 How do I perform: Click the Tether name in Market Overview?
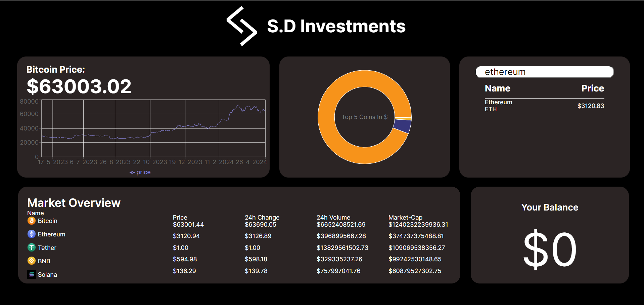tap(47, 248)
